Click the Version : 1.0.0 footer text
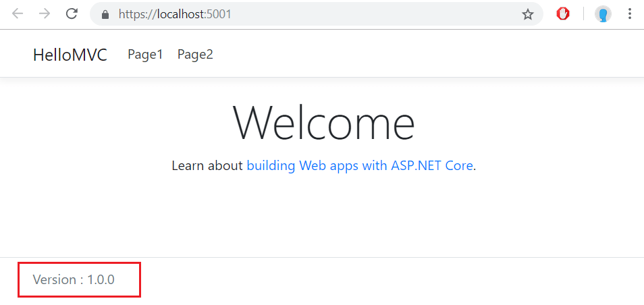 [x=74, y=279]
